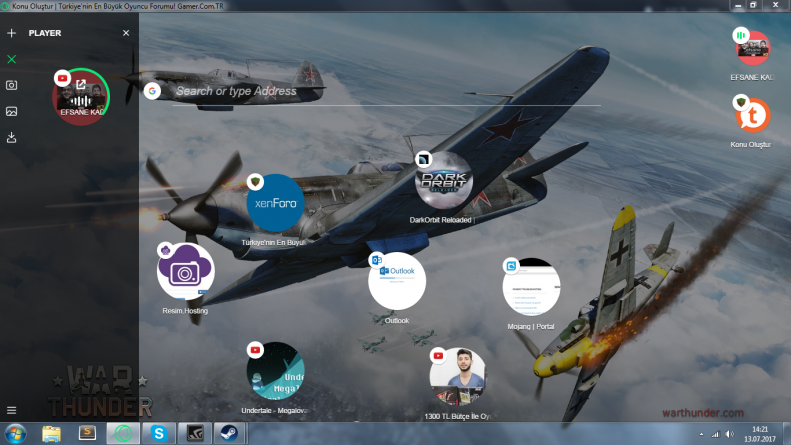Switch to the Konu Oluştur open tab bubble
This screenshot has height=445, width=791.
(x=753, y=116)
